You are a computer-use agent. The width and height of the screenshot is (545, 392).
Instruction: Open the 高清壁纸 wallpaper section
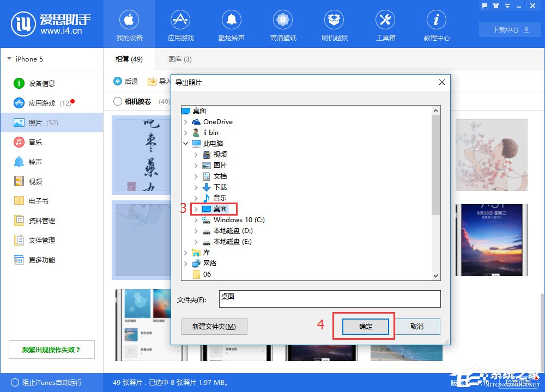[x=283, y=24]
